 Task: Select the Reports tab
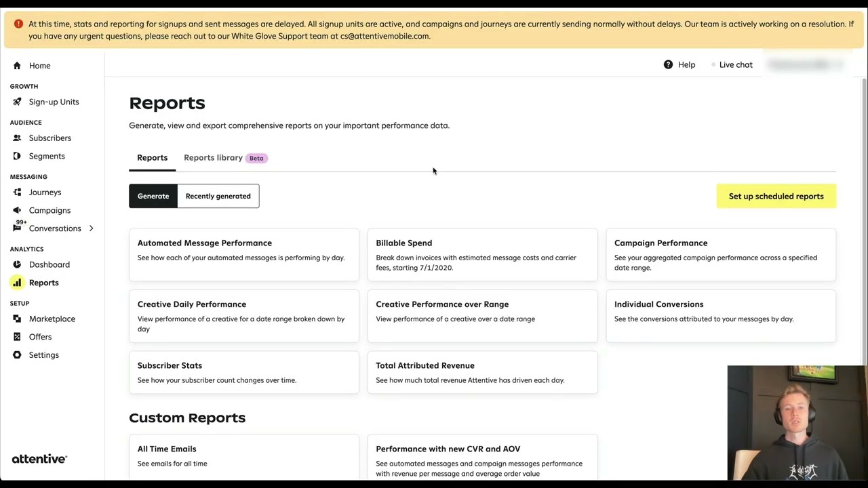(152, 158)
